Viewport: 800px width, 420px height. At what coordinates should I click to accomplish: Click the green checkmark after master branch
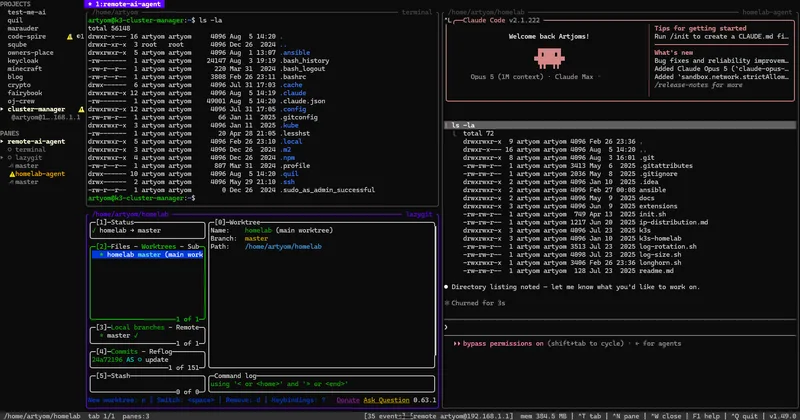[136, 336]
